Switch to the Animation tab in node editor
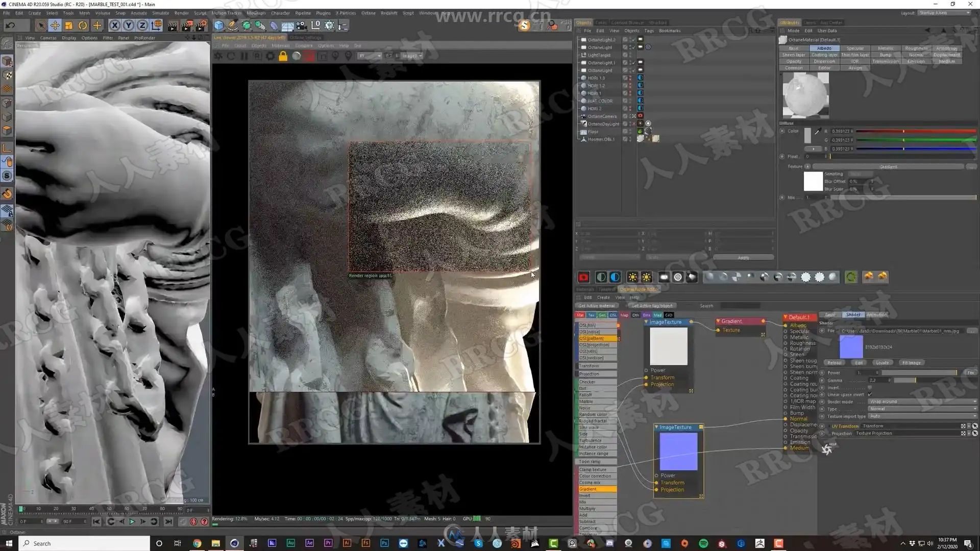 [876, 315]
